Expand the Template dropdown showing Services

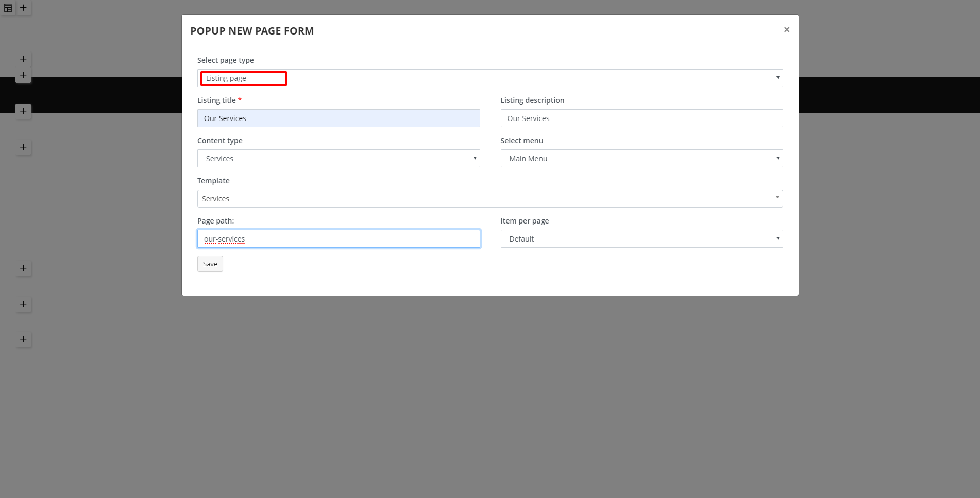[x=490, y=199]
